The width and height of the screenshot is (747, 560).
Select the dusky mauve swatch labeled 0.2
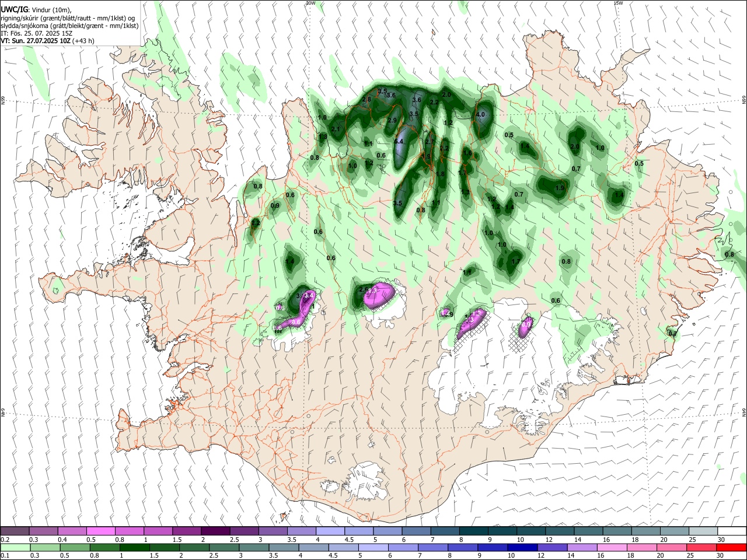click(x=15, y=531)
